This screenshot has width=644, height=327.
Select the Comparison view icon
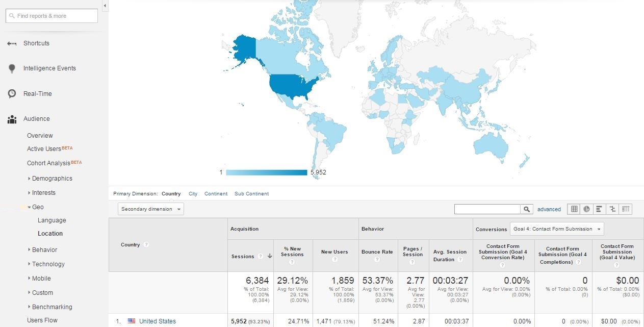coord(612,209)
